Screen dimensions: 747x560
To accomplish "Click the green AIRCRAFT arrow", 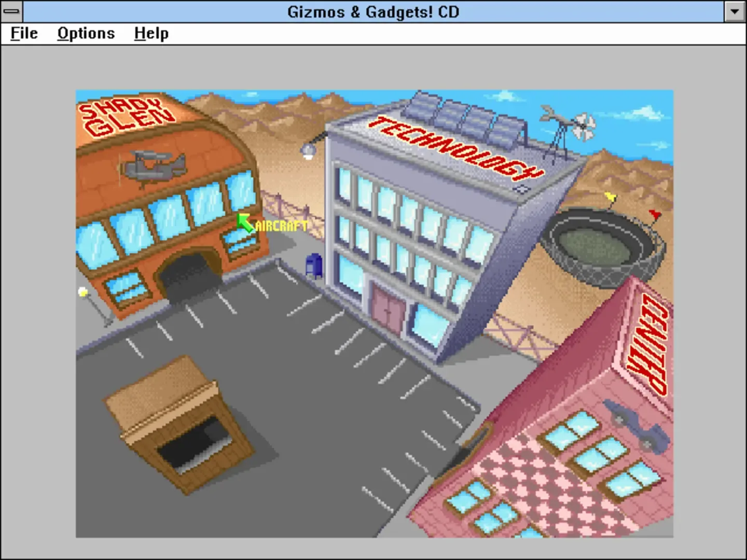I will point(244,222).
